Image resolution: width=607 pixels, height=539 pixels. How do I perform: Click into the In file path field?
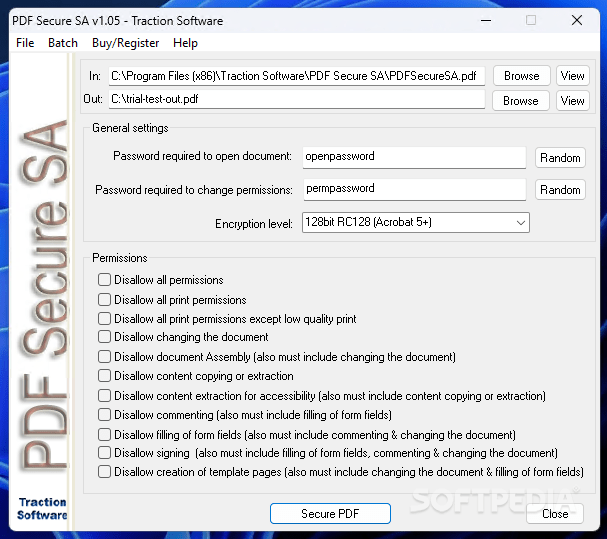(297, 76)
